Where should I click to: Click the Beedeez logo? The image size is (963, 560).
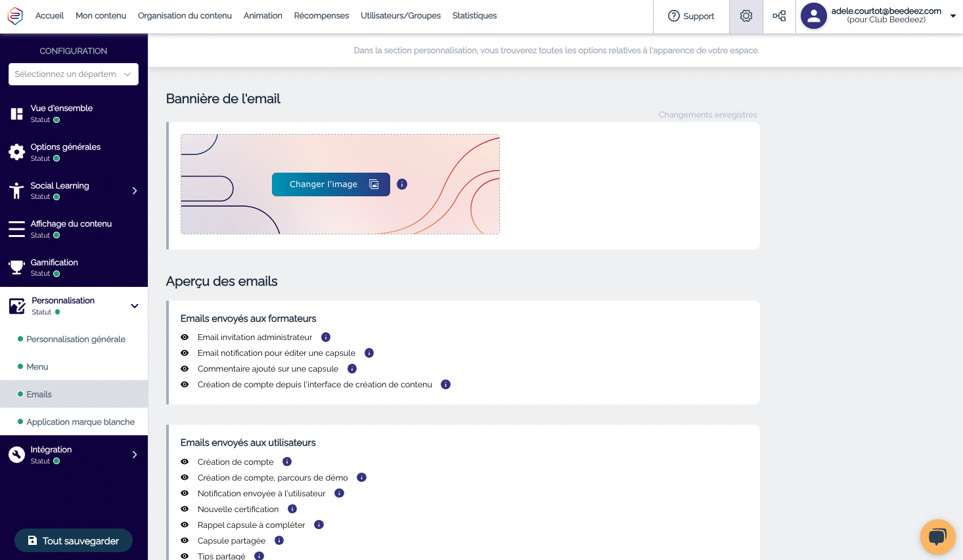(15, 16)
